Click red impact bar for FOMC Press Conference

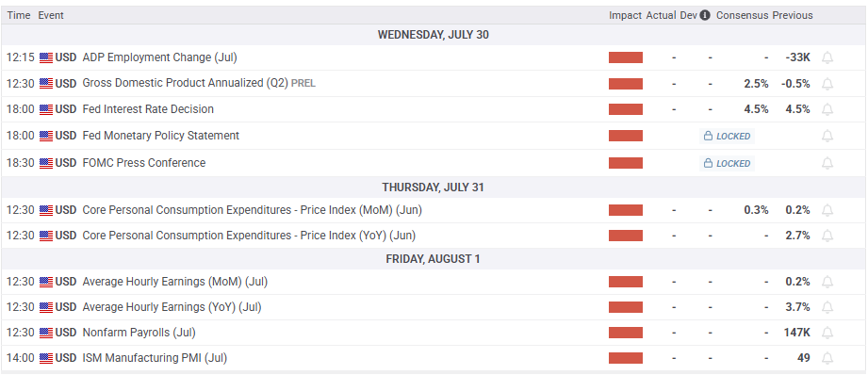626,163
